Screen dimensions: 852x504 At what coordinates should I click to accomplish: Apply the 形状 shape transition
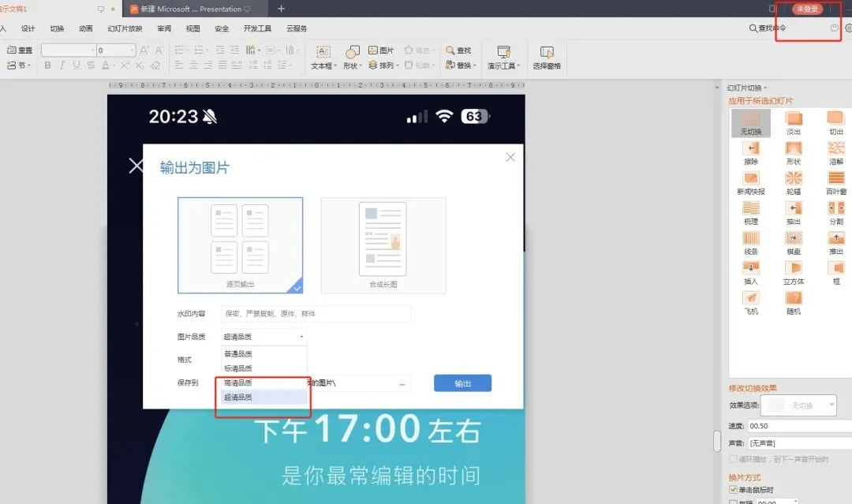pos(794,152)
